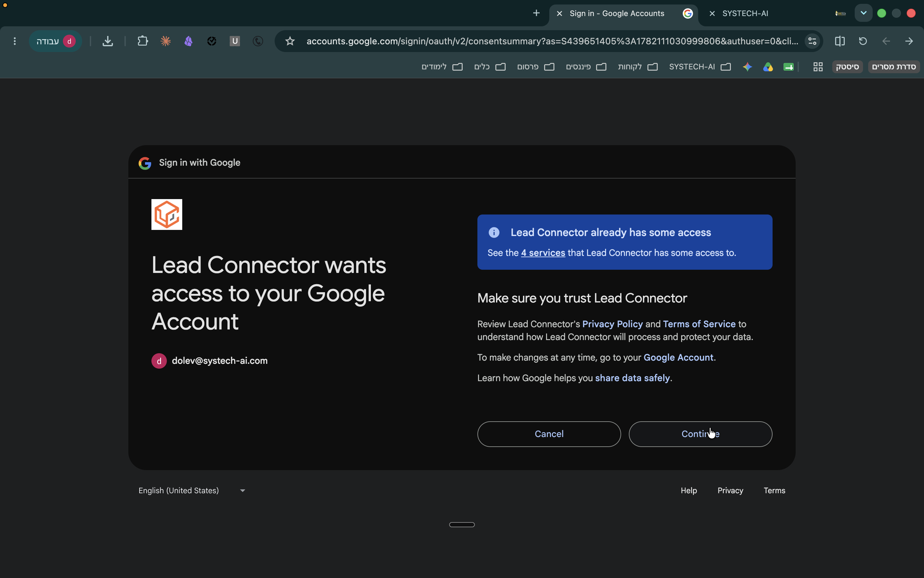Open the black checkmark badge extension
This screenshot has width=924, height=578.
(211, 41)
